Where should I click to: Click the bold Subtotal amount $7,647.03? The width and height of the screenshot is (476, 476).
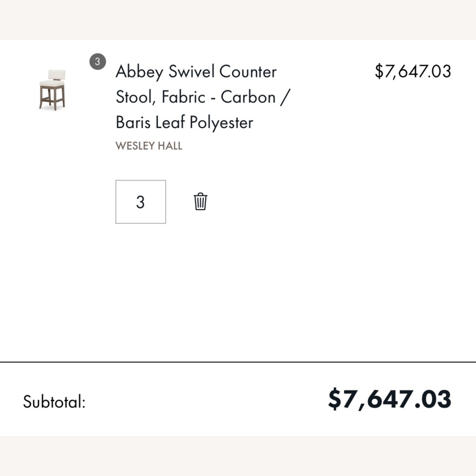point(390,399)
